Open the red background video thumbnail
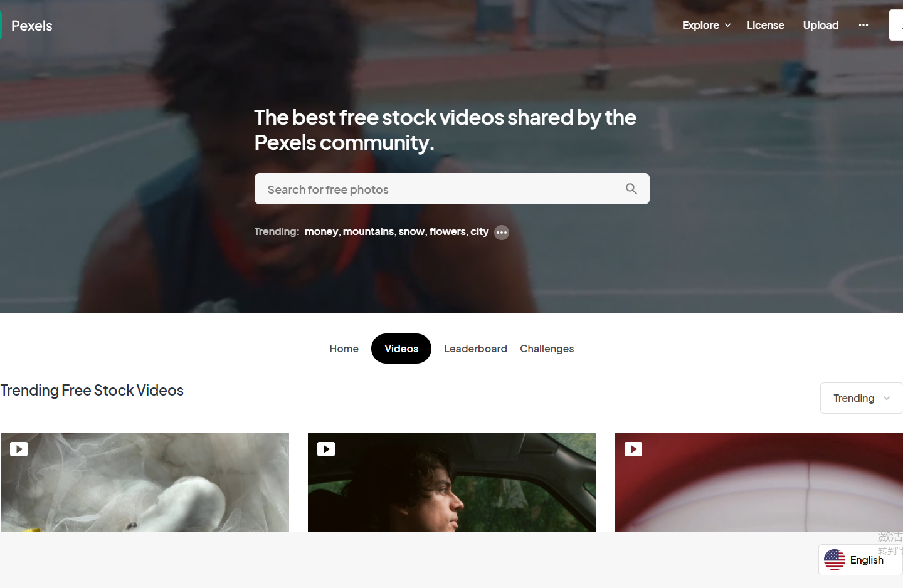The image size is (903, 588). 759,482
